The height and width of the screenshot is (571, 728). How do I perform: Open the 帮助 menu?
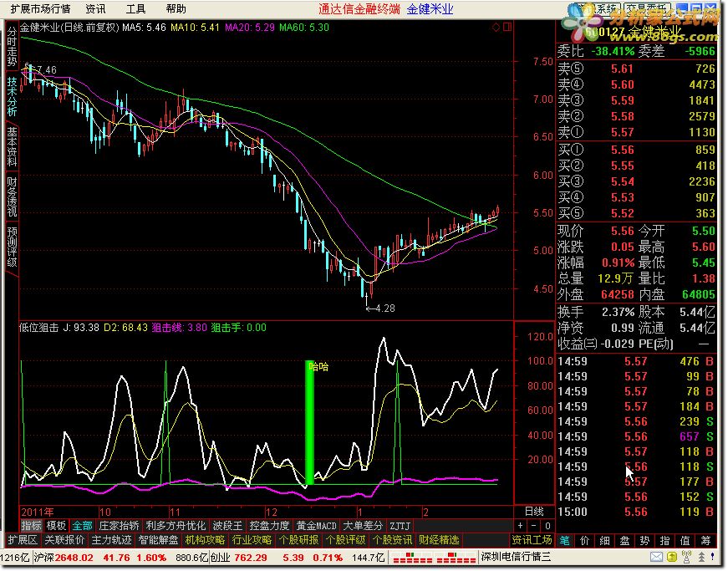(x=176, y=9)
